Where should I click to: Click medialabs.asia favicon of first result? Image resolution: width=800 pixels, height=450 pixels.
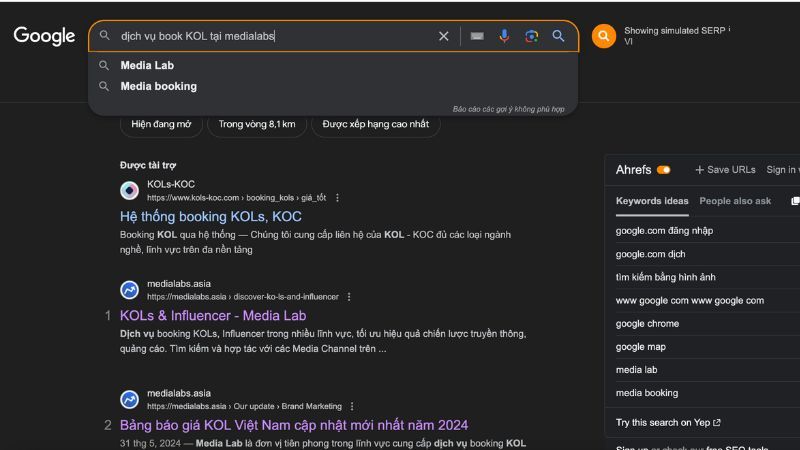(x=129, y=290)
